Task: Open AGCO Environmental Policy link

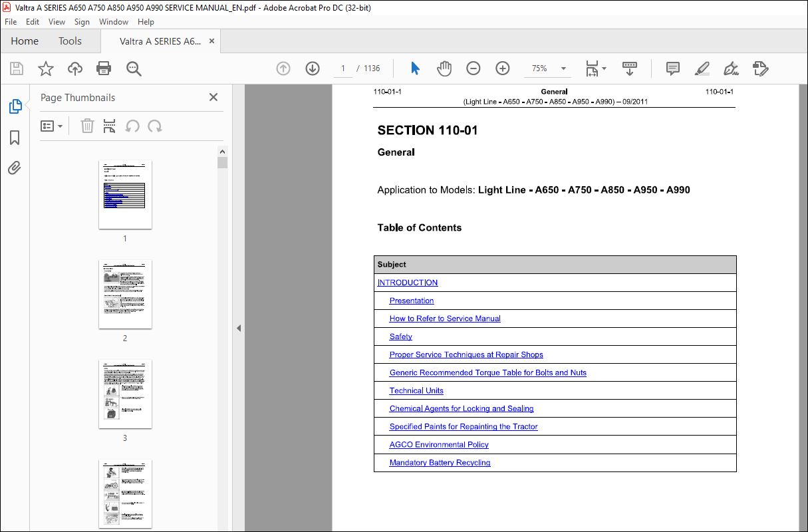Action: (x=439, y=444)
